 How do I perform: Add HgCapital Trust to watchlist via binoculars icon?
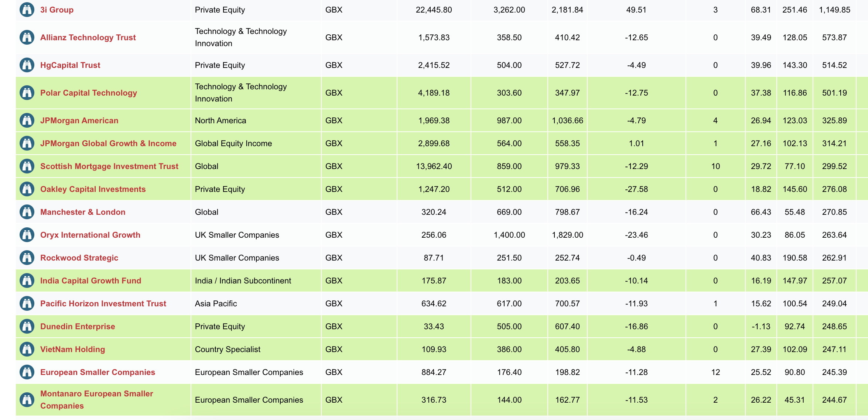pos(27,65)
